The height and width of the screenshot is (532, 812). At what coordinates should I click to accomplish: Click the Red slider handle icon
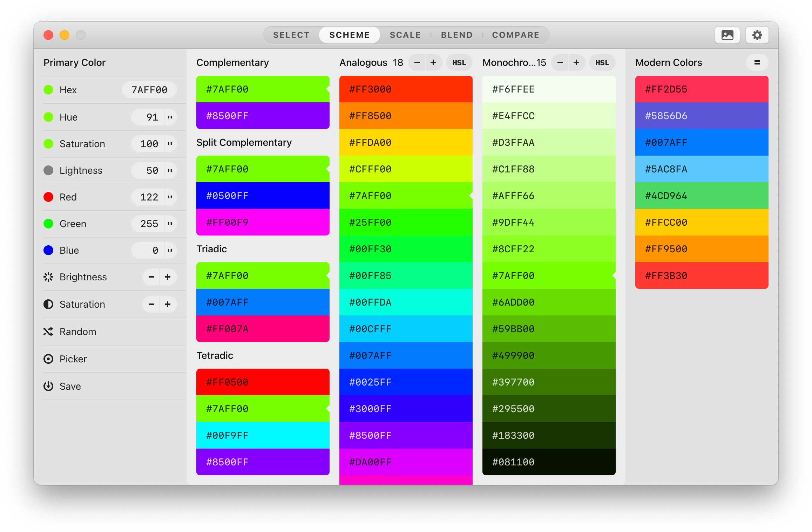point(170,197)
